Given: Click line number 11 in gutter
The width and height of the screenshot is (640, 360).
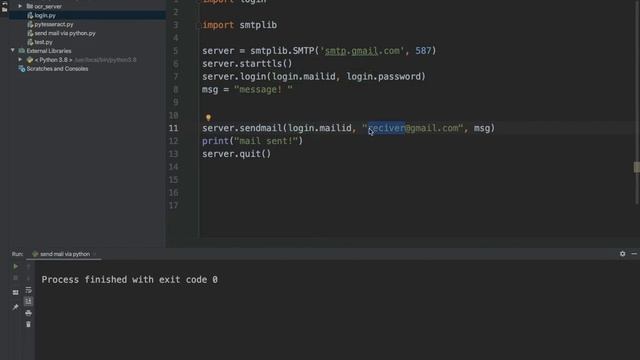Looking at the screenshot, I should tap(173, 128).
